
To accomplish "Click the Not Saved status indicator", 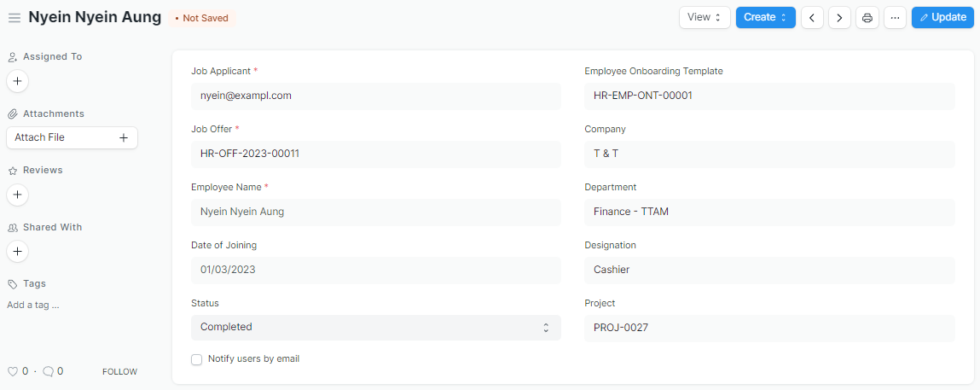I will coord(201,18).
